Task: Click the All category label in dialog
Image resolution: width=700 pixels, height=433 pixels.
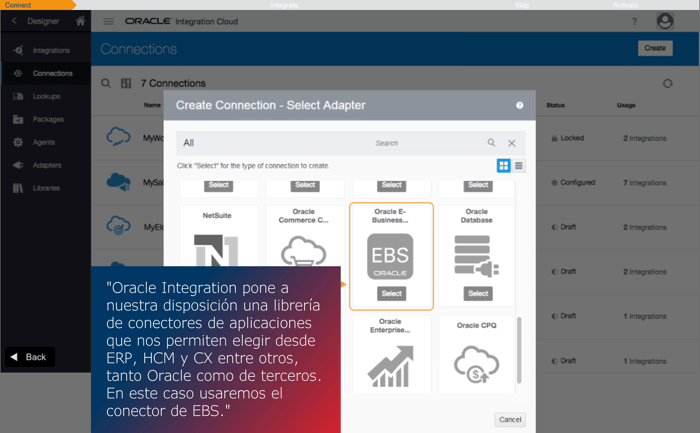Action: coord(188,143)
